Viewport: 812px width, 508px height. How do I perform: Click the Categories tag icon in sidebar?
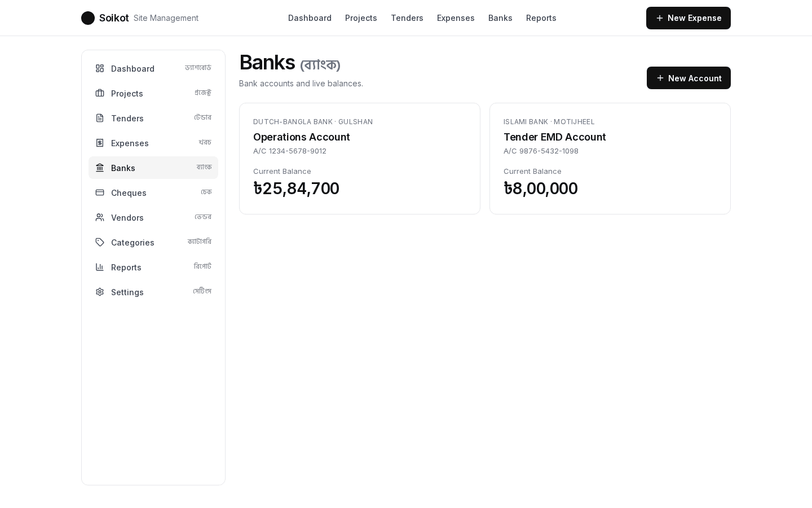tap(100, 242)
